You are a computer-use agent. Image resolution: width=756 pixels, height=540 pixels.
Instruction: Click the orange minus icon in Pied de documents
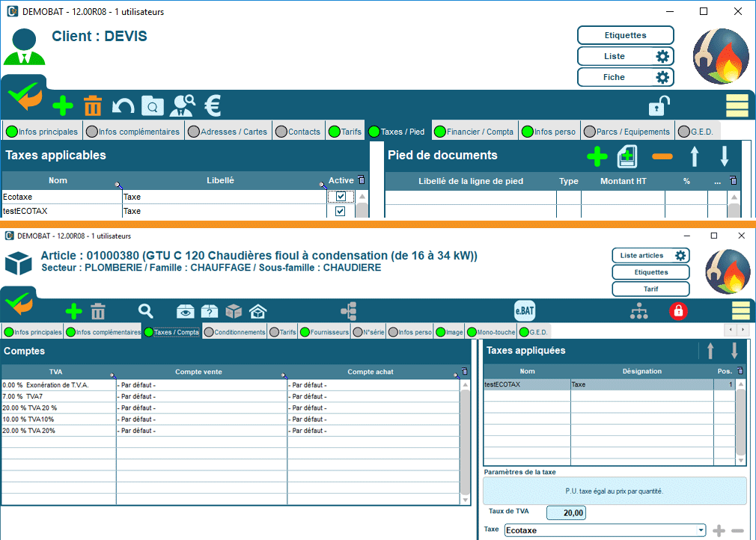pos(662,157)
